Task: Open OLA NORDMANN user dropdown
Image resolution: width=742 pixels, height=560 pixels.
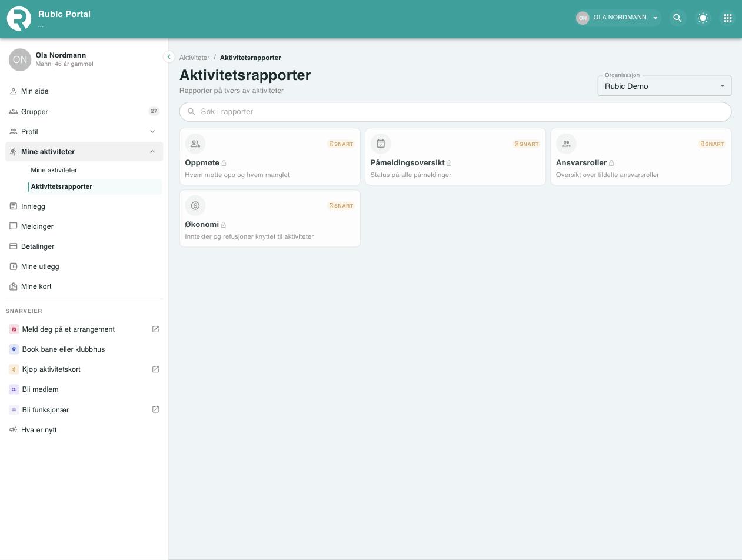Action: [x=618, y=18]
